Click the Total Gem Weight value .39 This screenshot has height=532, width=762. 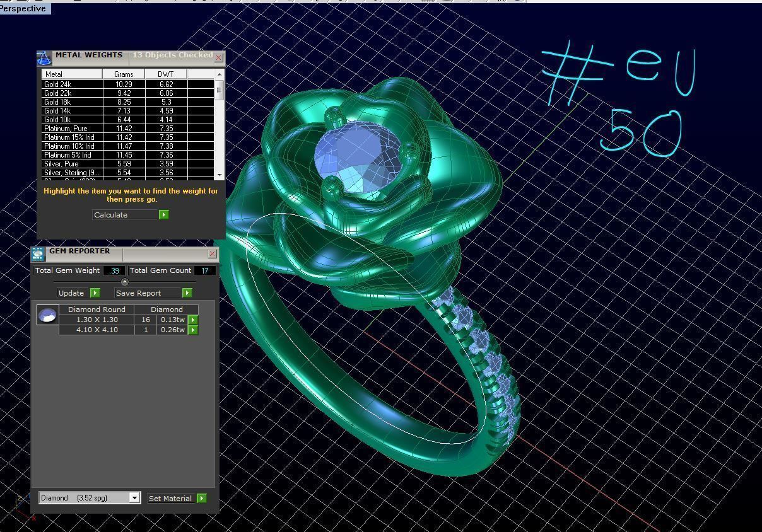[x=114, y=270]
